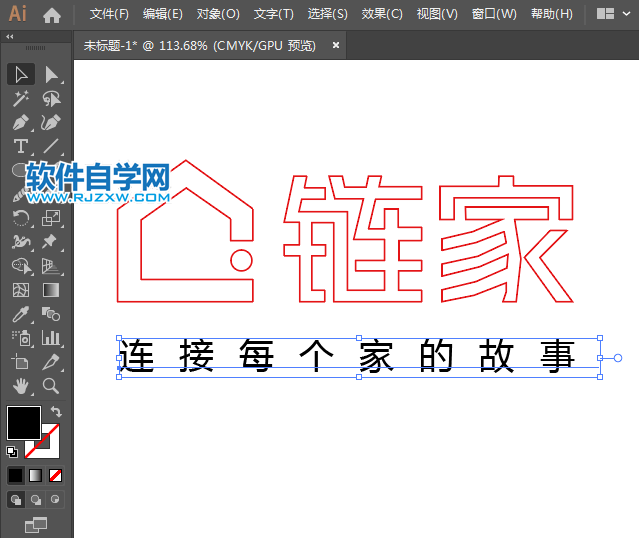
Task: Apply None mode button
Action: click(55, 475)
